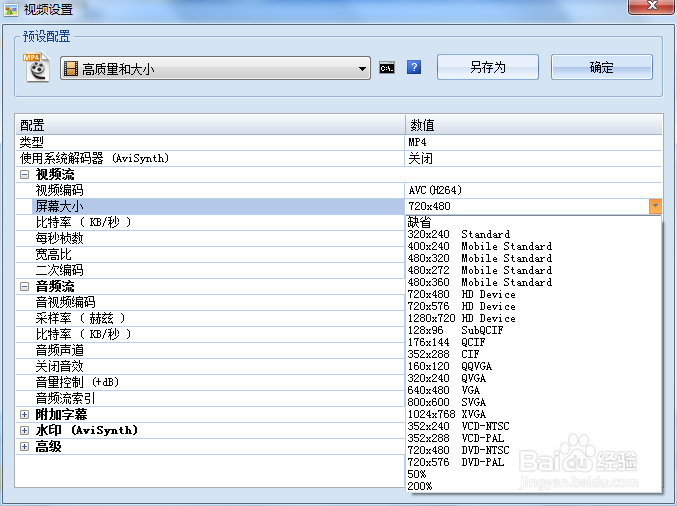Image resolution: width=677 pixels, height=506 pixels.
Task: Click the 关闭 value for AviSynth decoder
Action: tap(534, 158)
